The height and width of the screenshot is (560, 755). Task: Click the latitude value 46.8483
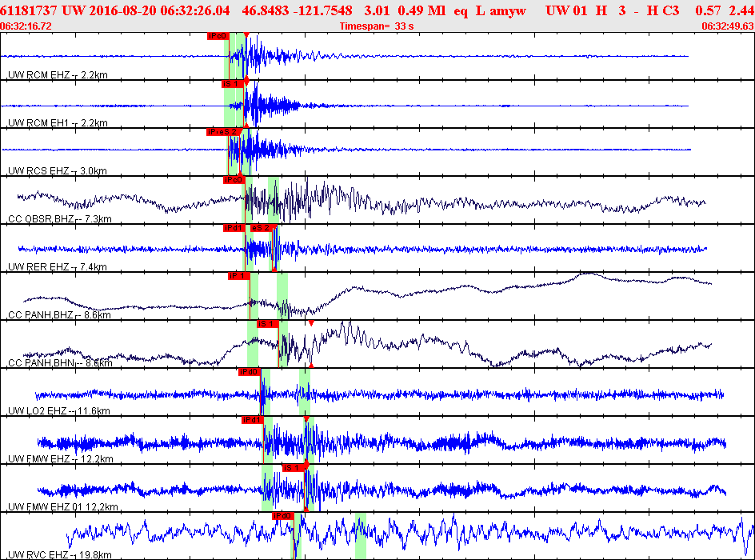265,10
